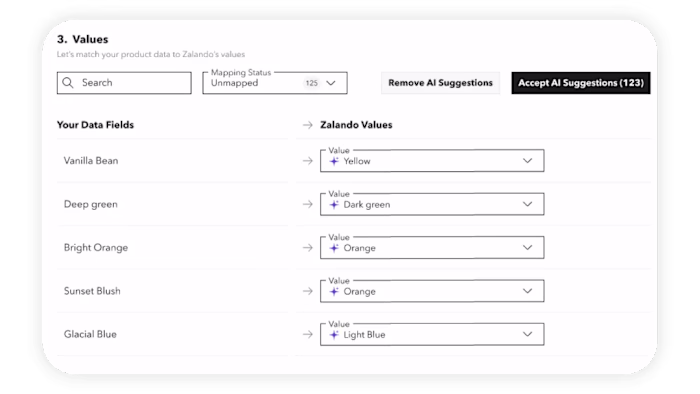The height and width of the screenshot is (394, 700).
Task: Click AI sparkle icon beside Dark green
Action: point(334,204)
